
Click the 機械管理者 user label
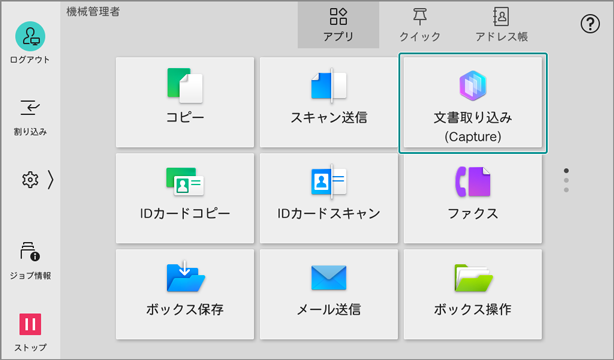pyautogui.click(x=93, y=12)
